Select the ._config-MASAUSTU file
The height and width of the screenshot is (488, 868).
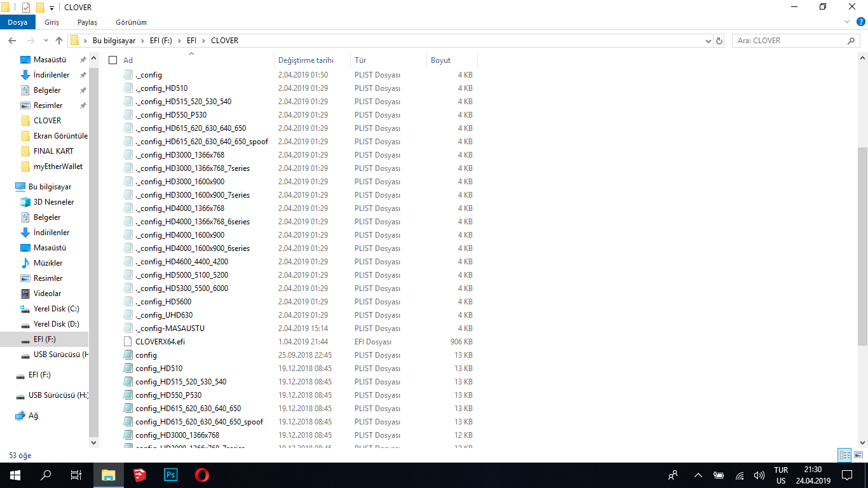[x=170, y=329]
